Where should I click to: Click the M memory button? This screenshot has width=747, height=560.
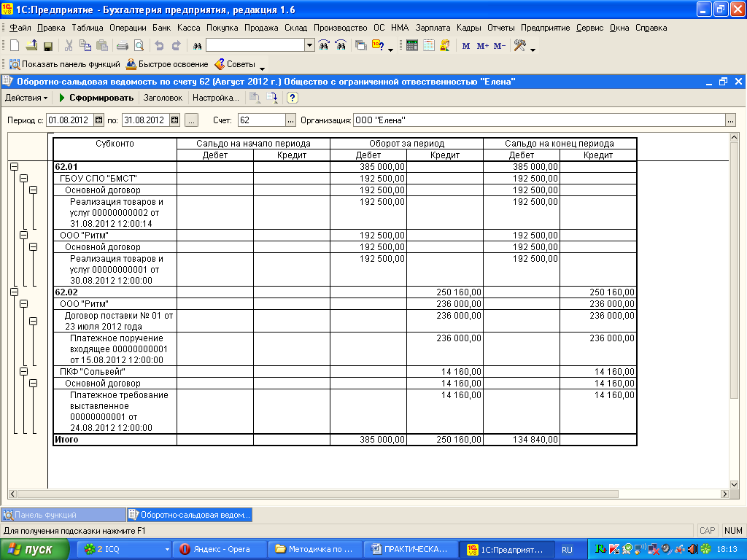[466, 46]
